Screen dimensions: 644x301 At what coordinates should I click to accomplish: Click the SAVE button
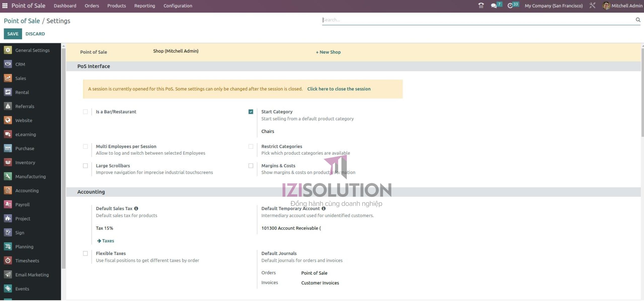coord(13,34)
